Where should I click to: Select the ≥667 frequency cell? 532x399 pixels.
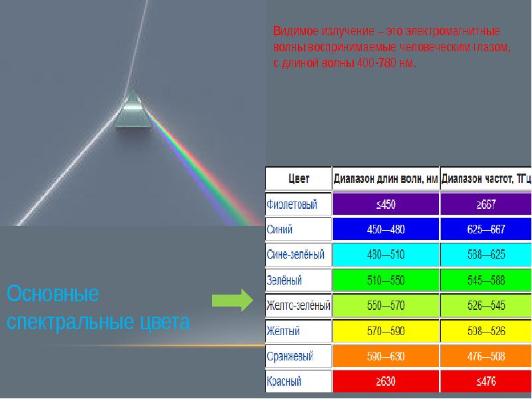tap(486, 204)
